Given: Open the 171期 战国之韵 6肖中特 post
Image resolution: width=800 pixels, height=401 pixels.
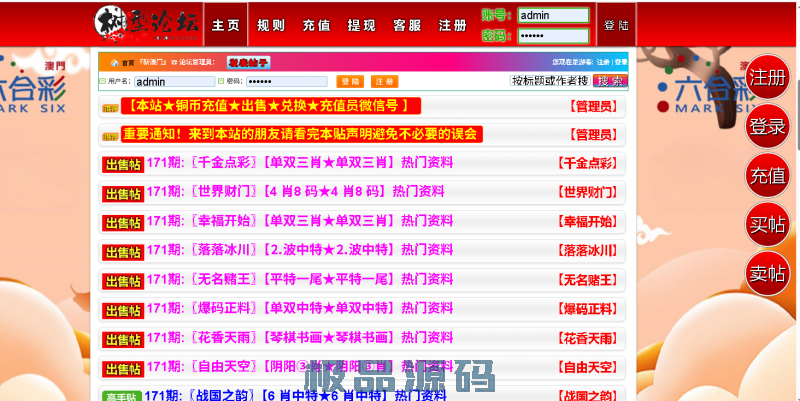Looking at the screenshot, I should click(x=295, y=395).
